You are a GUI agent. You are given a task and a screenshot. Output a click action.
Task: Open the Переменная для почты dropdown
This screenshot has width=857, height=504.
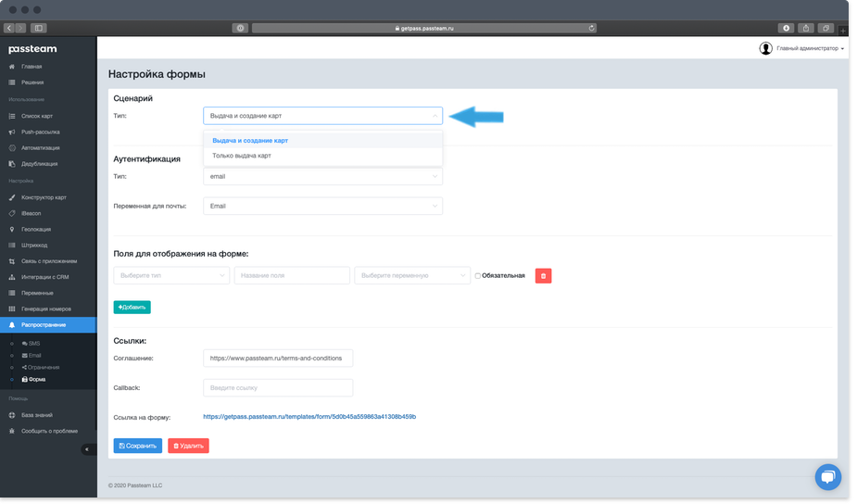(323, 206)
